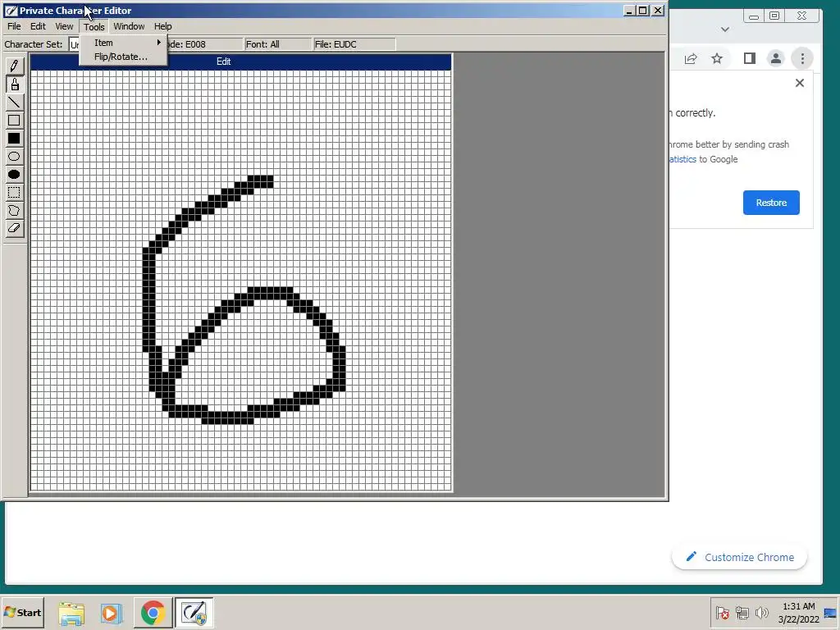The image size is (840, 630).
Task: Click the Edit window title bar
Action: coord(240,62)
